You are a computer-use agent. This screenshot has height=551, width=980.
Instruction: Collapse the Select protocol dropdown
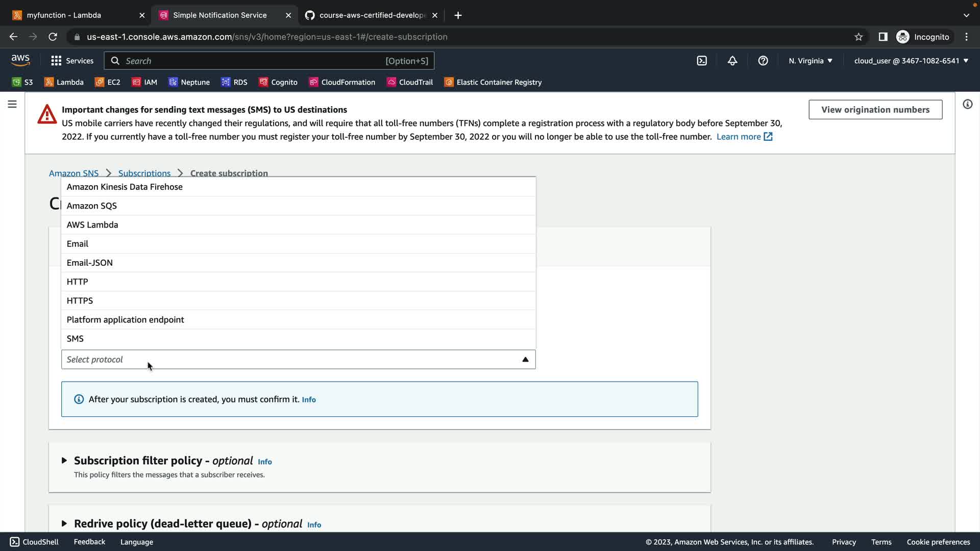[x=525, y=360]
